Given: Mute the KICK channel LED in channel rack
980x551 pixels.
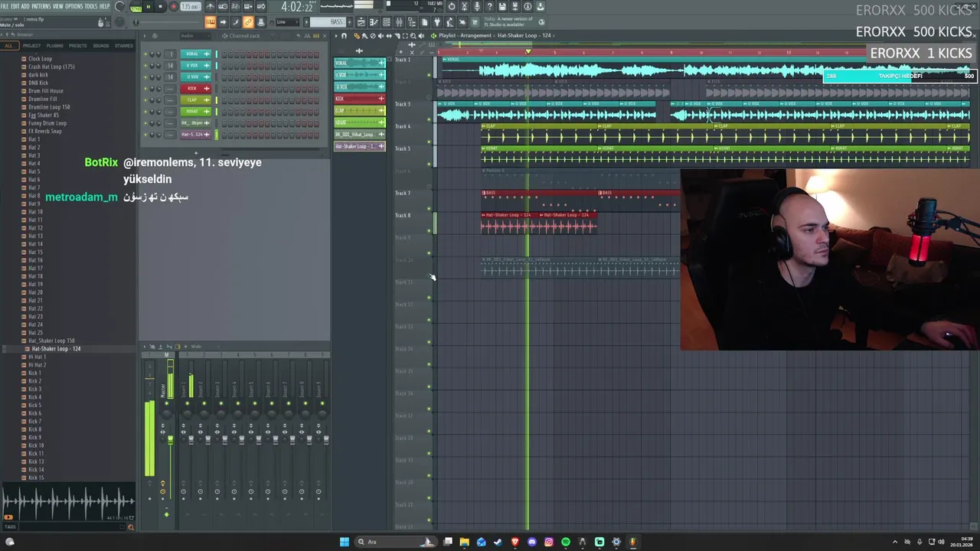Looking at the screenshot, I should pos(145,89).
